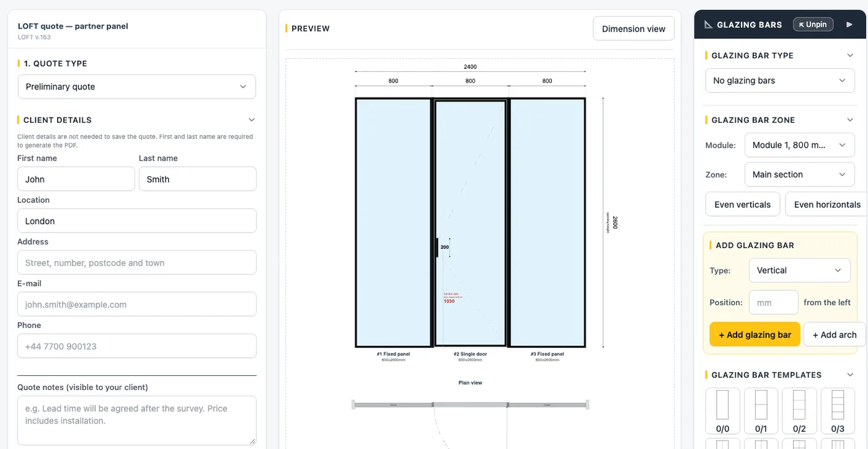Select the #3 Fixed panel in preview
Image resolution: width=868 pixels, height=449 pixels.
pos(547,222)
